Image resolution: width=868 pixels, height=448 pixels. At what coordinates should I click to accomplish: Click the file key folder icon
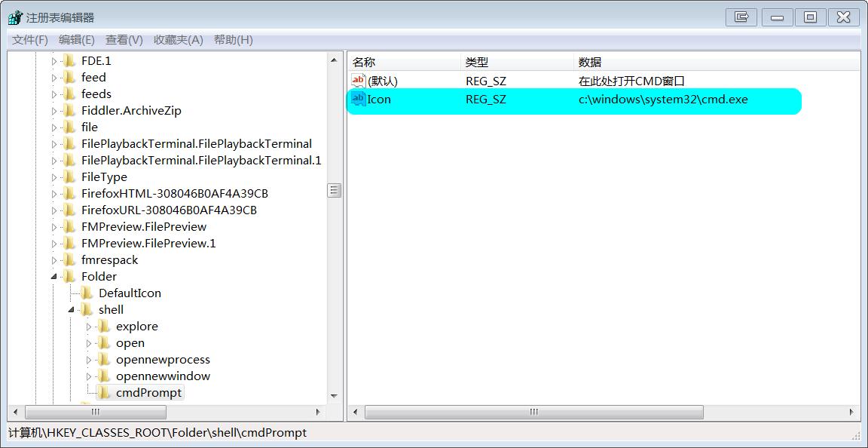tap(69, 127)
